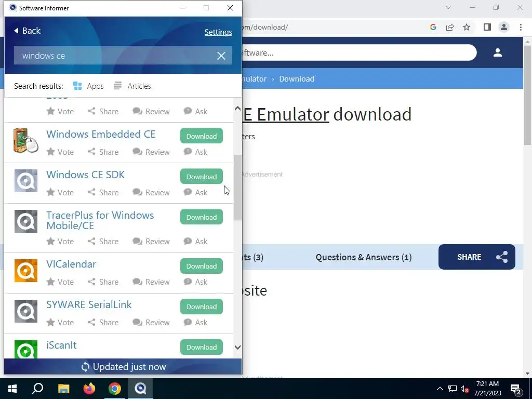Share Windows CE SDK
Image resolution: width=532 pixels, height=399 pixels.
click(x=103, y=192)
